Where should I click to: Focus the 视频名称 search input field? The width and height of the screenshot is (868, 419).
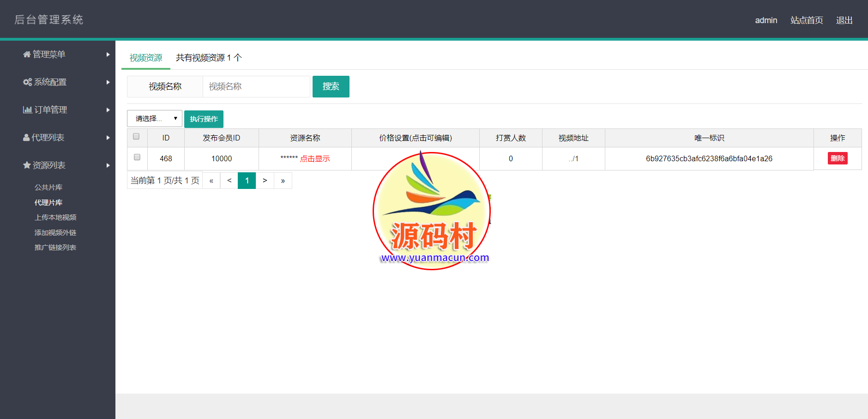click(256, 87)
